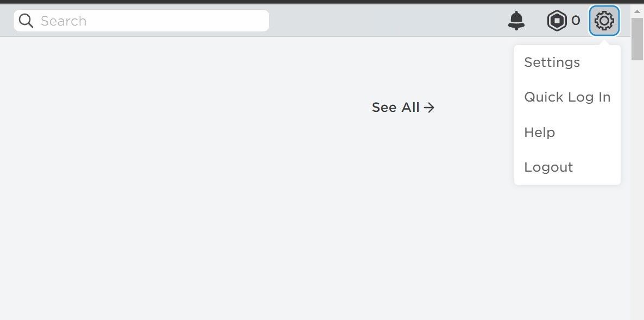Open the See All link

tap(403, 108)
